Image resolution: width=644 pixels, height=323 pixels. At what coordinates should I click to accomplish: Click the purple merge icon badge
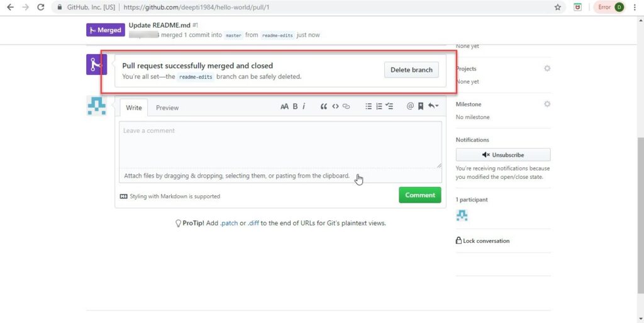click(96, 64)
